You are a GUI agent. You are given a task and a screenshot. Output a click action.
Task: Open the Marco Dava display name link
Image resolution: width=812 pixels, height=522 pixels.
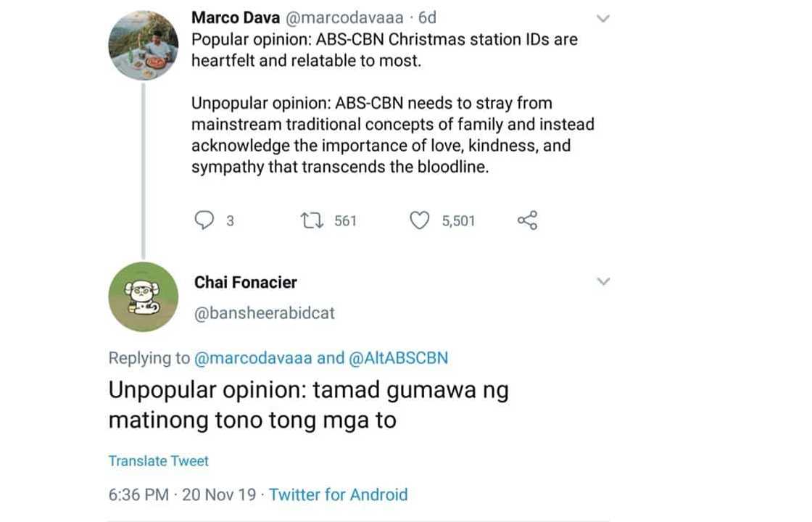point(235,17)
